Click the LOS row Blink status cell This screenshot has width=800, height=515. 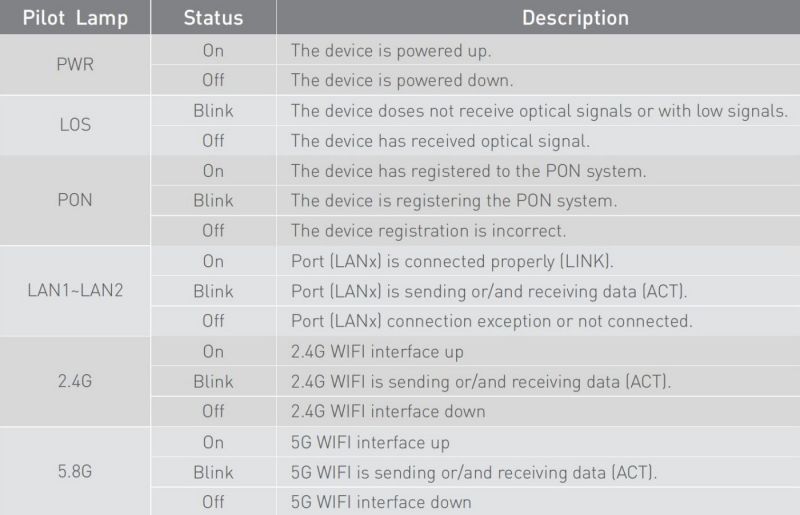pos(212,111)
